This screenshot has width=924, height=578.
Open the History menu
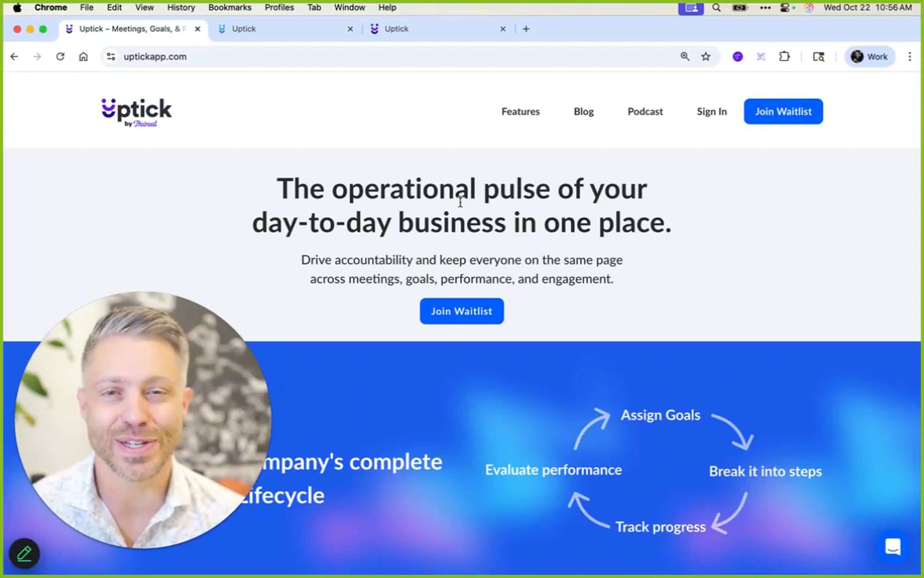click(181, 8)
